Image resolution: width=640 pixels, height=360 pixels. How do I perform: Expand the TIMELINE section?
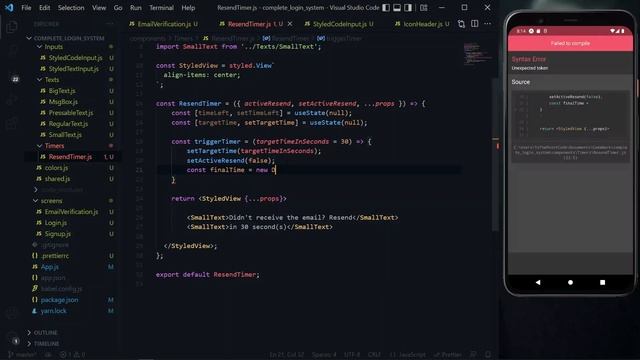(43, 344)
